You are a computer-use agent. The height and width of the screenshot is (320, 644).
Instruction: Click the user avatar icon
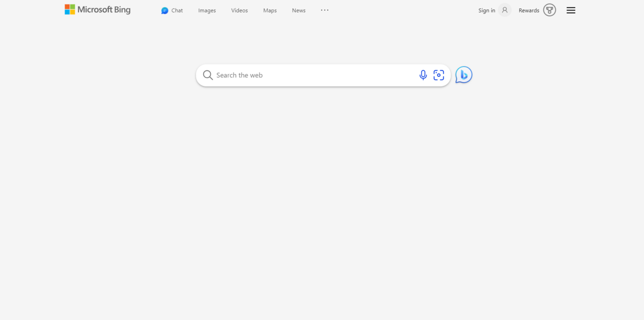tap(505, 10)
